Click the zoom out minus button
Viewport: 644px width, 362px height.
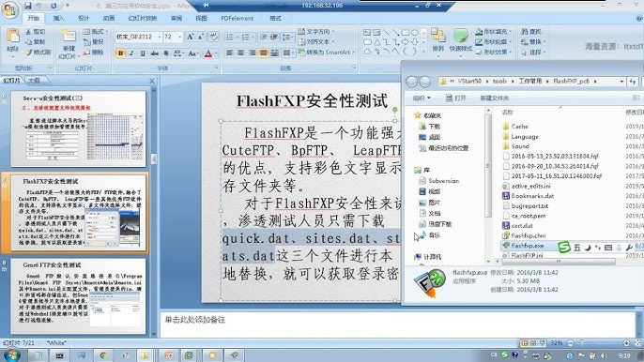[x=571, y=342]
